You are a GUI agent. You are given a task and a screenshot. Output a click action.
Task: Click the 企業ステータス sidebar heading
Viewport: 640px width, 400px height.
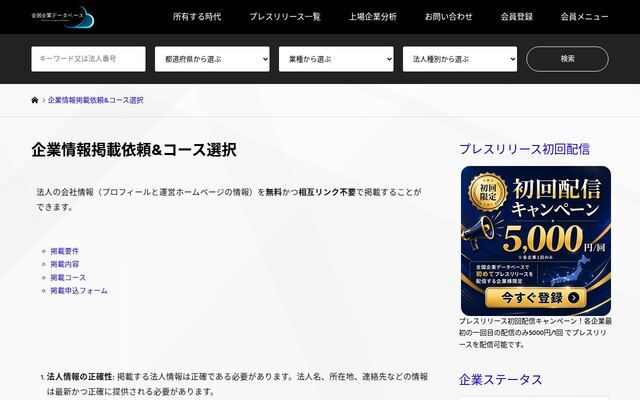(x=500, y=380)
